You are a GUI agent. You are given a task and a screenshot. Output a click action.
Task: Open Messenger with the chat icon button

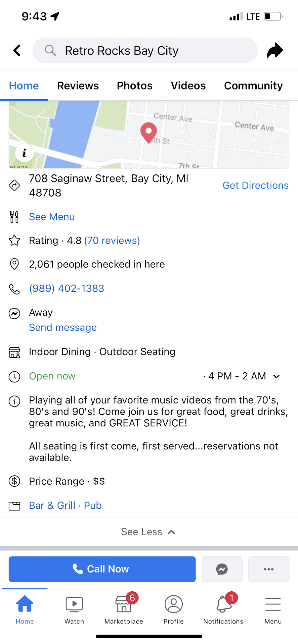(x=222, y=569)
